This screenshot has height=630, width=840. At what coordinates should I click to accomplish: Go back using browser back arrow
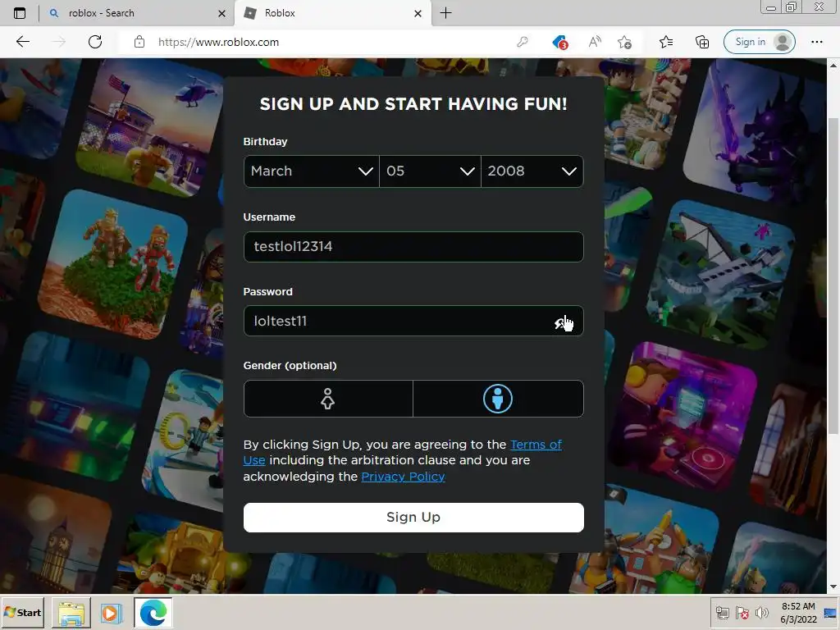pos(23,42)
